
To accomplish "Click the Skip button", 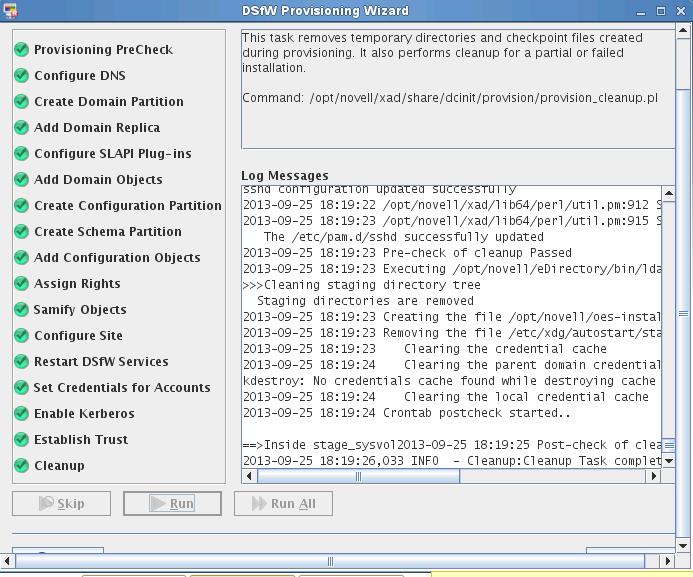I will point(61,503).
